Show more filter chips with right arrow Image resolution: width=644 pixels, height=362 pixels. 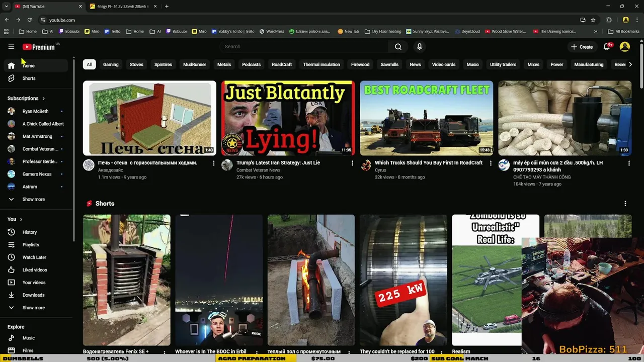pyautogui.click(x=630, y=64)
